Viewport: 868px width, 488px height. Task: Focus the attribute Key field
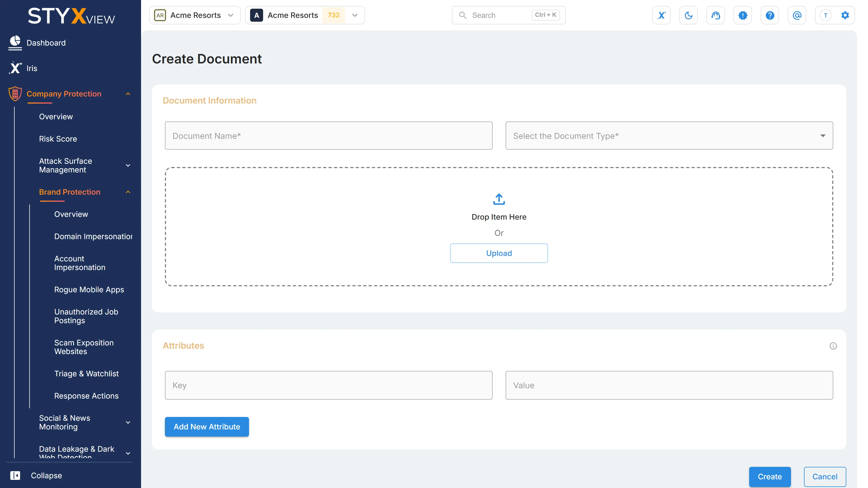pyautogui.click(x=328, y=385)
